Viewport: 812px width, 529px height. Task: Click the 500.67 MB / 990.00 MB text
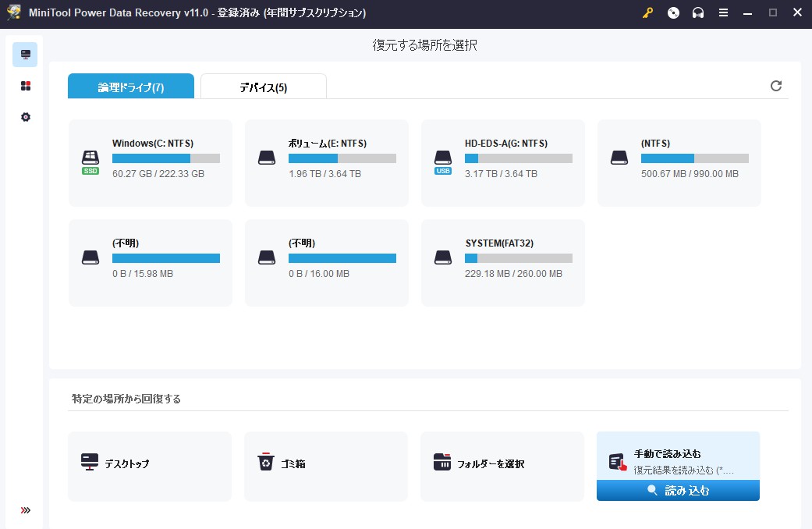(x=690, y=174)
